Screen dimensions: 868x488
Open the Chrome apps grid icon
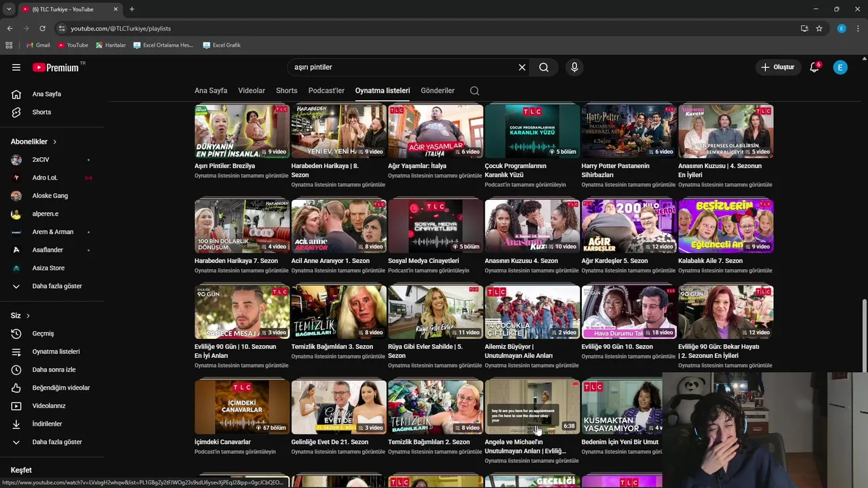click(9, 45)
